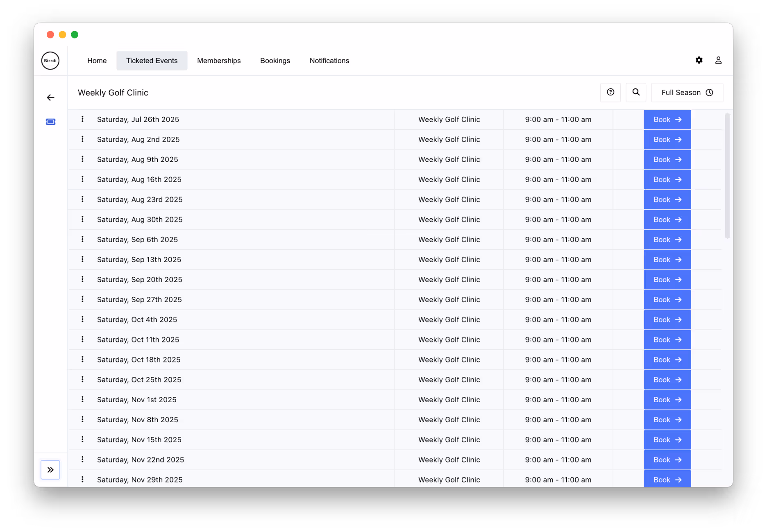This screenshot has width=767, height=532.
Task: Go back using the left arrow
Action: (50, 97)
